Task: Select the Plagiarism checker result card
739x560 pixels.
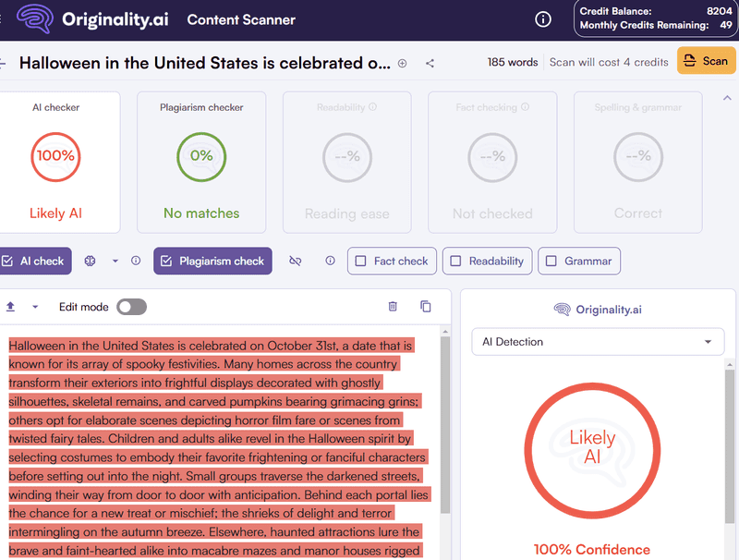Action: point(201,162)
